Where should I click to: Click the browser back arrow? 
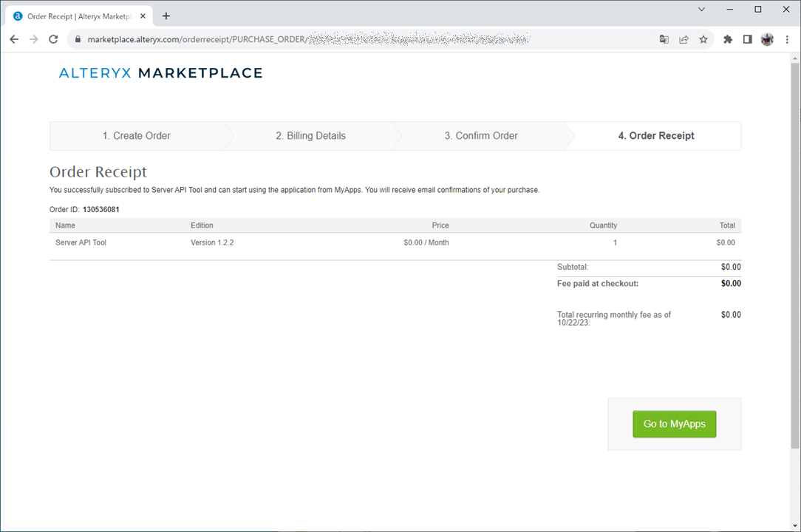[14, 39]
